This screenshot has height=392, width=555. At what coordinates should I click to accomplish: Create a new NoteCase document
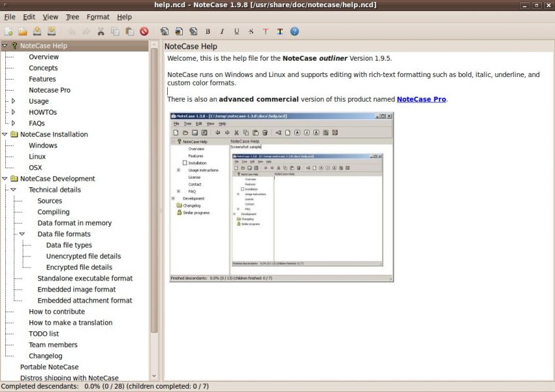[10, 31]
